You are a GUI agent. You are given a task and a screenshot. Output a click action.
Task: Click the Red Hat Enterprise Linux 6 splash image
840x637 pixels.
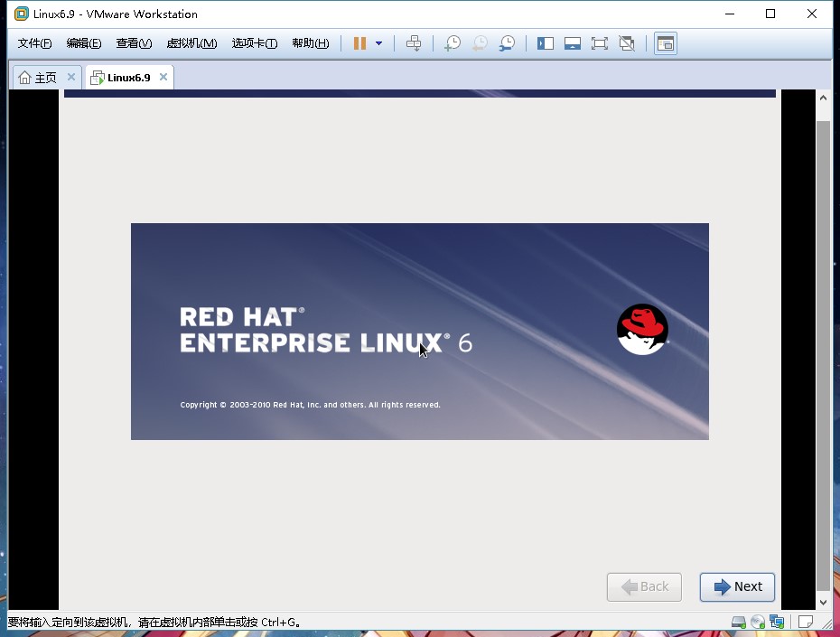[419, 332]
